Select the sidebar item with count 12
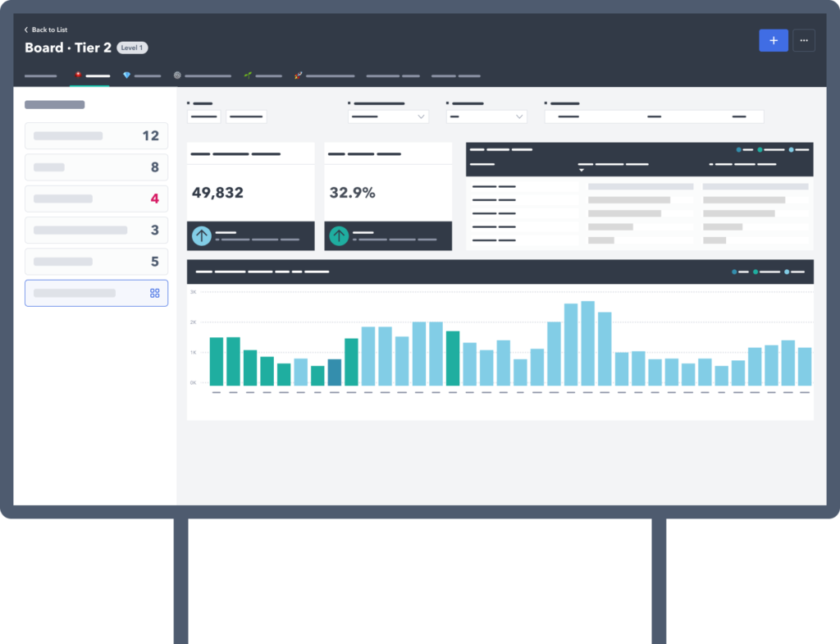Screen dimensions: 840x644 (96, 136)
